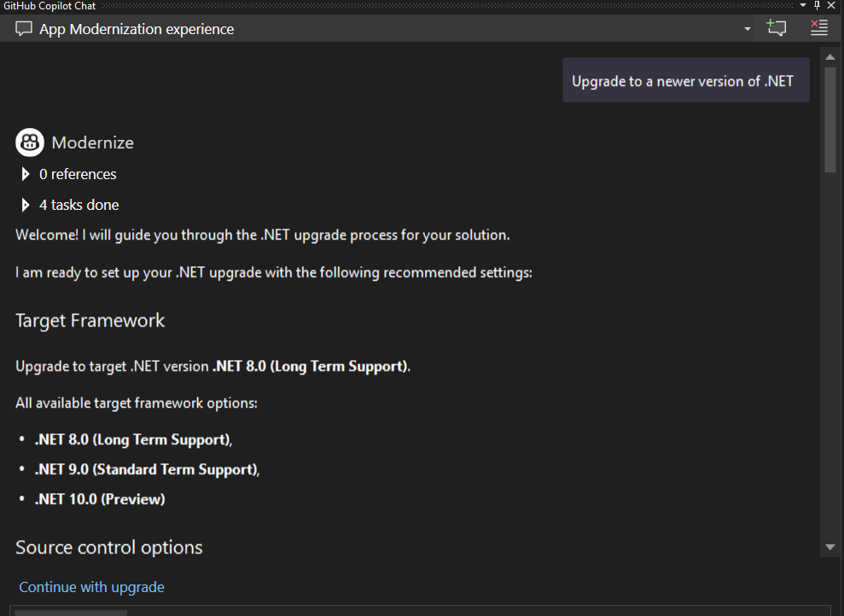Click the Modernize agent name
The width and height of the screenshot is (844, 616).
92,142
